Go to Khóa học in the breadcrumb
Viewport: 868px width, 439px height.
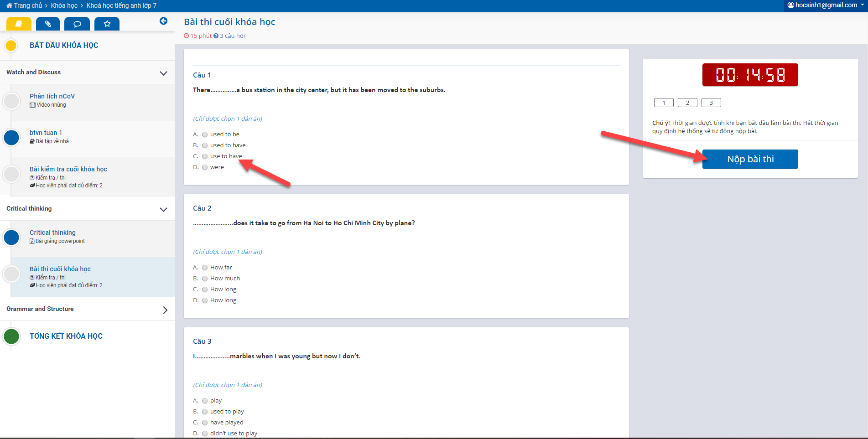[x=64, y=5]
